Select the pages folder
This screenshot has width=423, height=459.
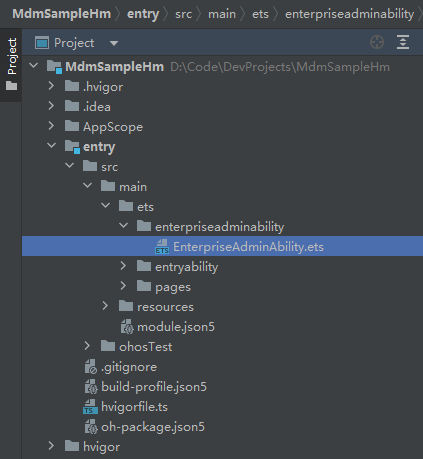[173, 287]
